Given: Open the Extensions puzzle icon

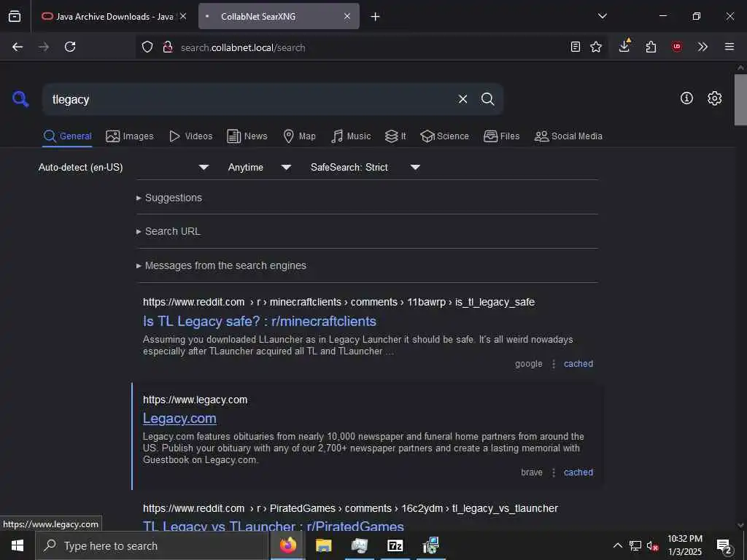Looking at the screenshot, I should click(x=651, y=47).
